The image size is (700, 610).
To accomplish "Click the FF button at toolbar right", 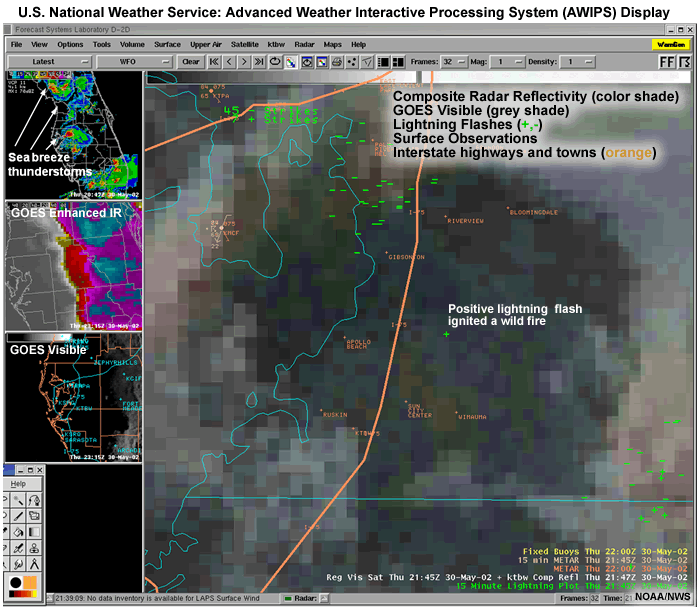I will 667,62.
